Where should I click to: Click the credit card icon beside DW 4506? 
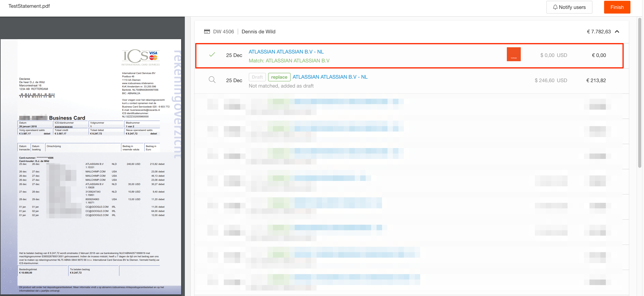(x=207, y=32)
